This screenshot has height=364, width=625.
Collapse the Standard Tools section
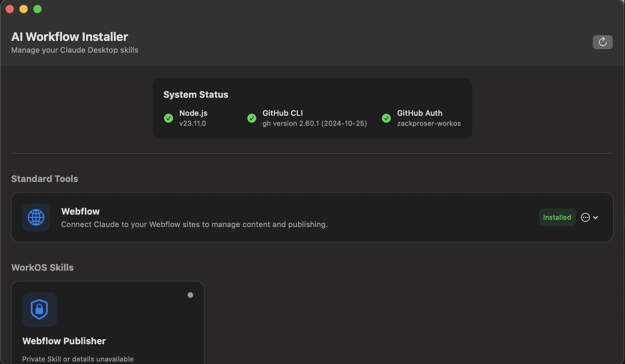pos(44,179)
